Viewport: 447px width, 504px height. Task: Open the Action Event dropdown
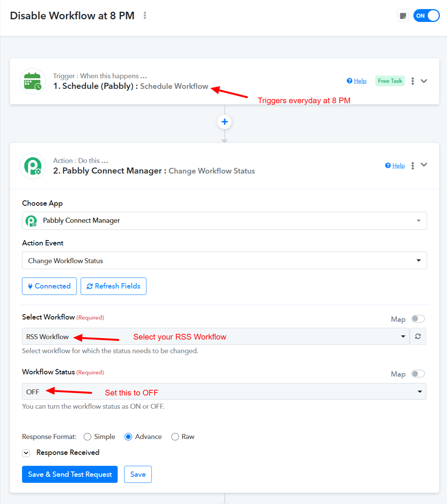(224, 261)
